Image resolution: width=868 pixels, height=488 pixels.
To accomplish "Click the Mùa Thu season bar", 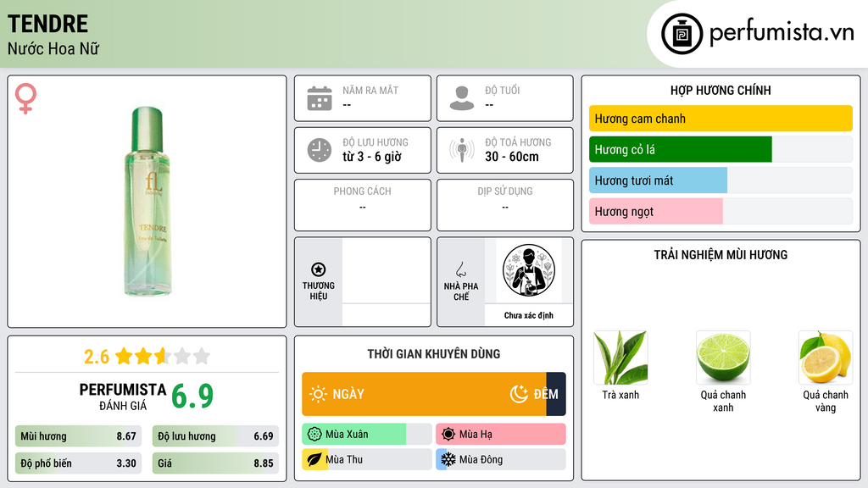I will (x=366, y=459).
